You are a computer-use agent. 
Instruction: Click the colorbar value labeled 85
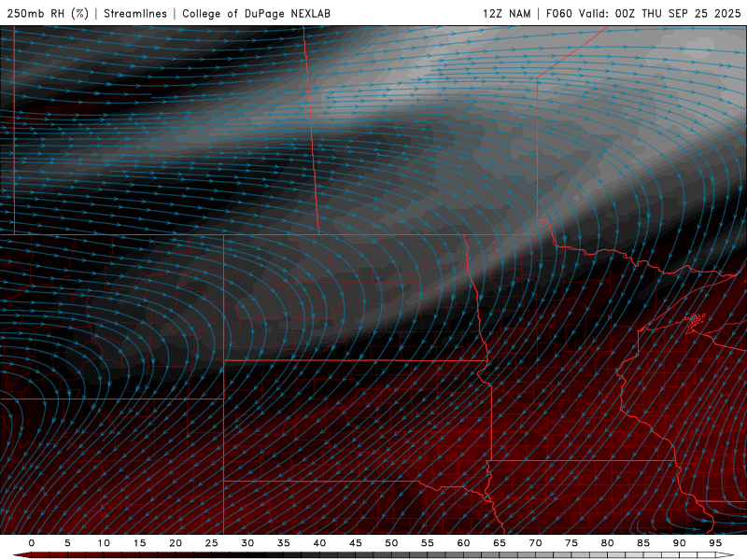coord(643,543)
